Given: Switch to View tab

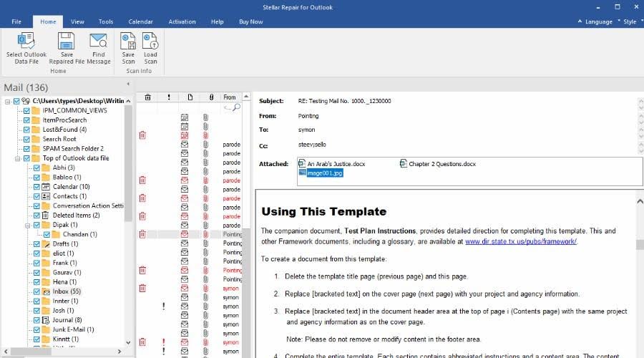Looking at the screenshot, I should [77, 21].
